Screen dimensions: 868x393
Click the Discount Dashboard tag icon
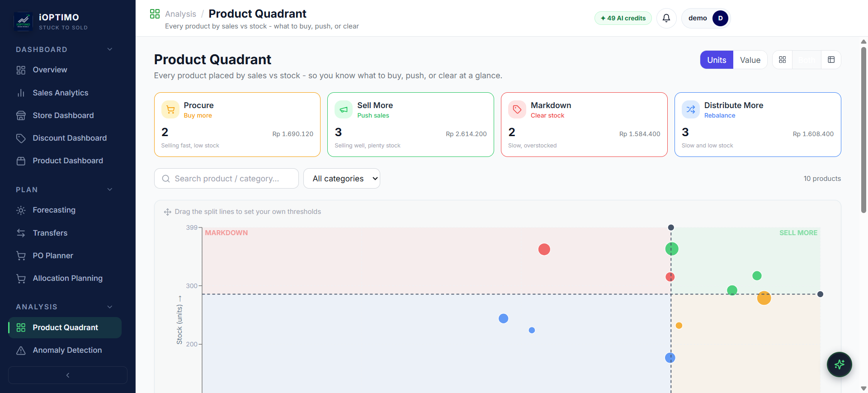(x=21, y=138)
